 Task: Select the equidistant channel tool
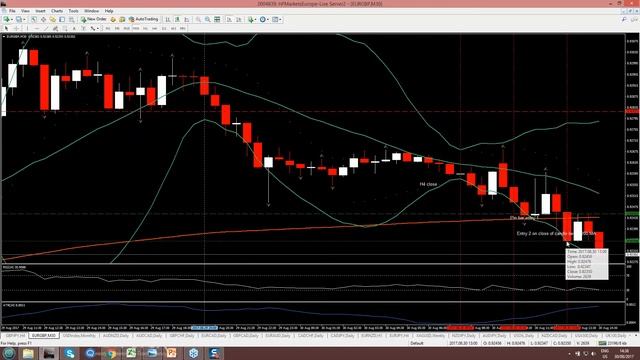[55, 28]
